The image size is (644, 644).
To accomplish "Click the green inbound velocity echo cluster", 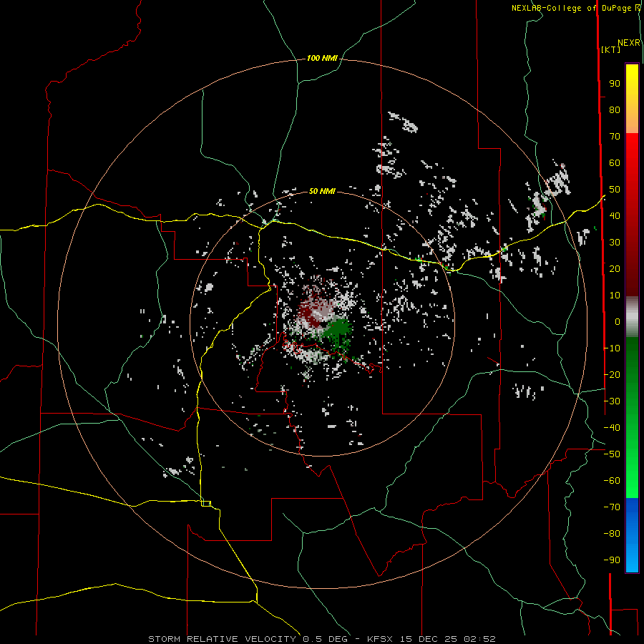I will 338,331.
